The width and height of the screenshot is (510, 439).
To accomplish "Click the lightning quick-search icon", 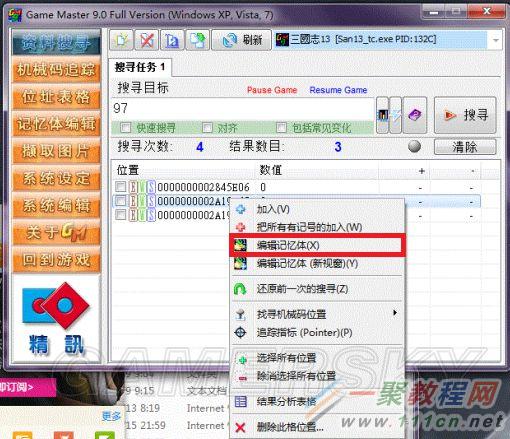I will click(396, 115).
